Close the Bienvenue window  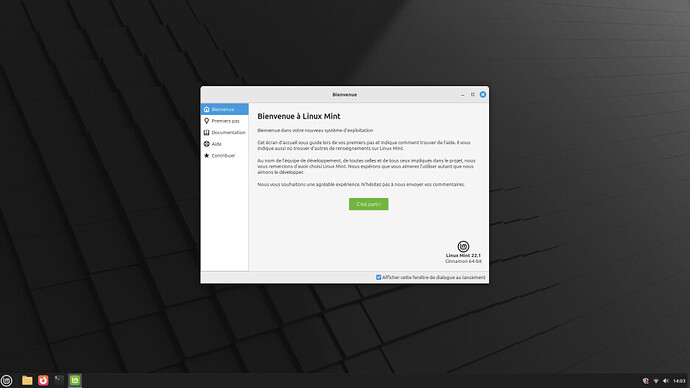[x=483, y=95]
